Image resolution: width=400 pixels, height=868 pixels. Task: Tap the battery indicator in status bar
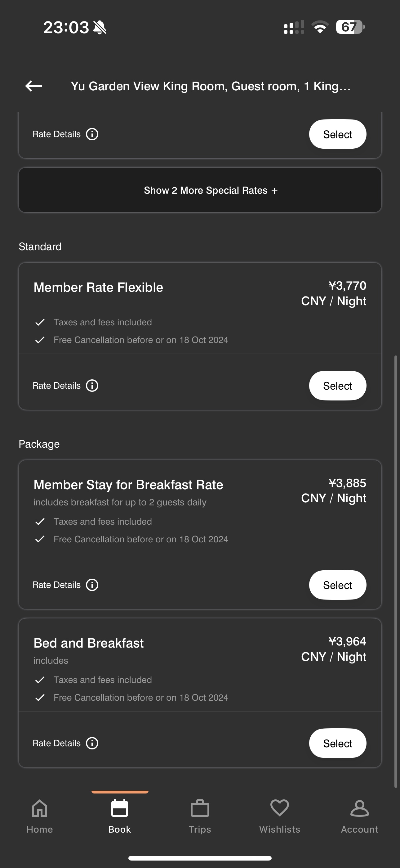click(350, 27)
